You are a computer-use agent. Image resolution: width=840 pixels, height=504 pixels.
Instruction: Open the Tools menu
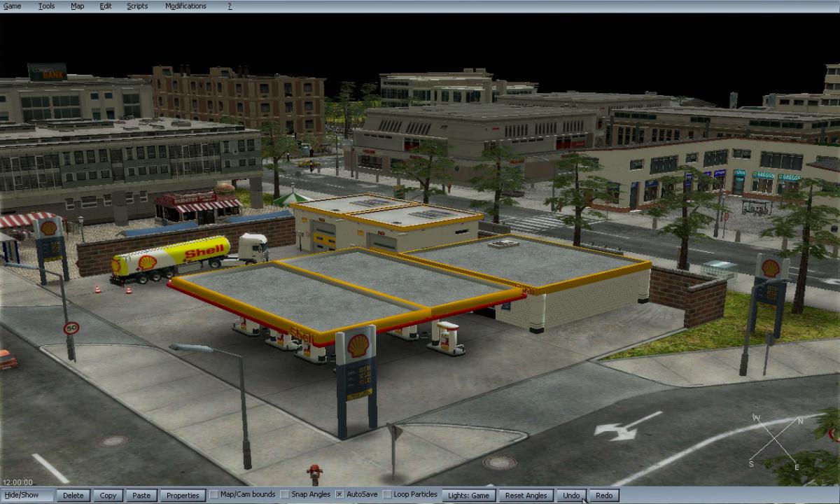pyautogui.click(x=46, y=6)
